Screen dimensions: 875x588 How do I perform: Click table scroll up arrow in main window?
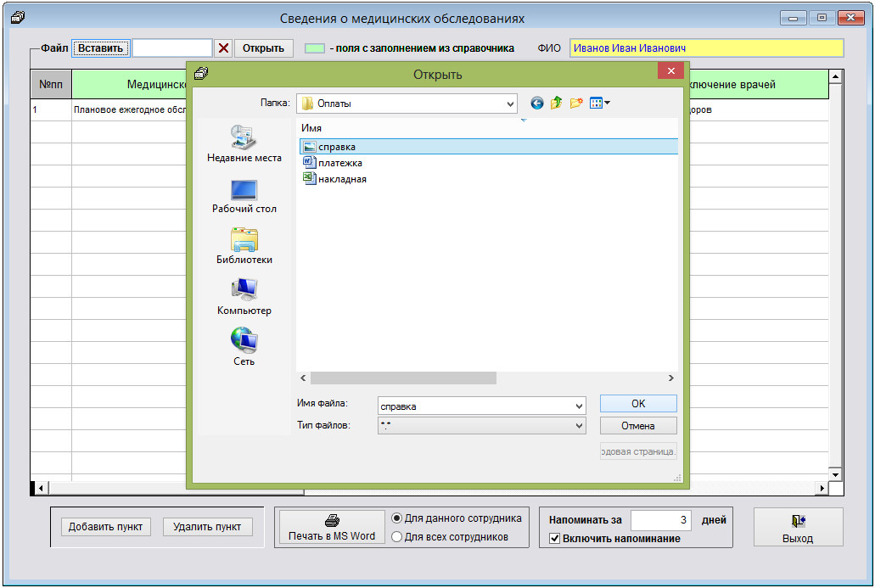(835, 77)
